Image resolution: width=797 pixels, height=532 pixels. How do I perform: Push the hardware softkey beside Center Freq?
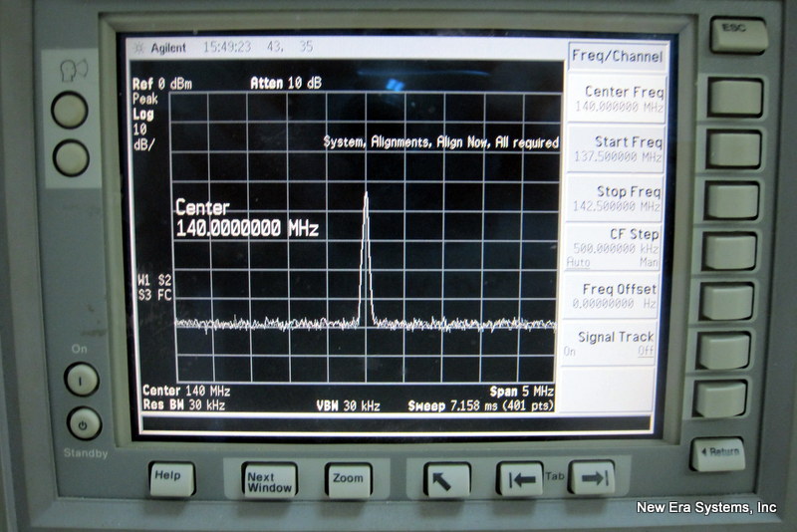pyautogui.click(x=735, y=97)
